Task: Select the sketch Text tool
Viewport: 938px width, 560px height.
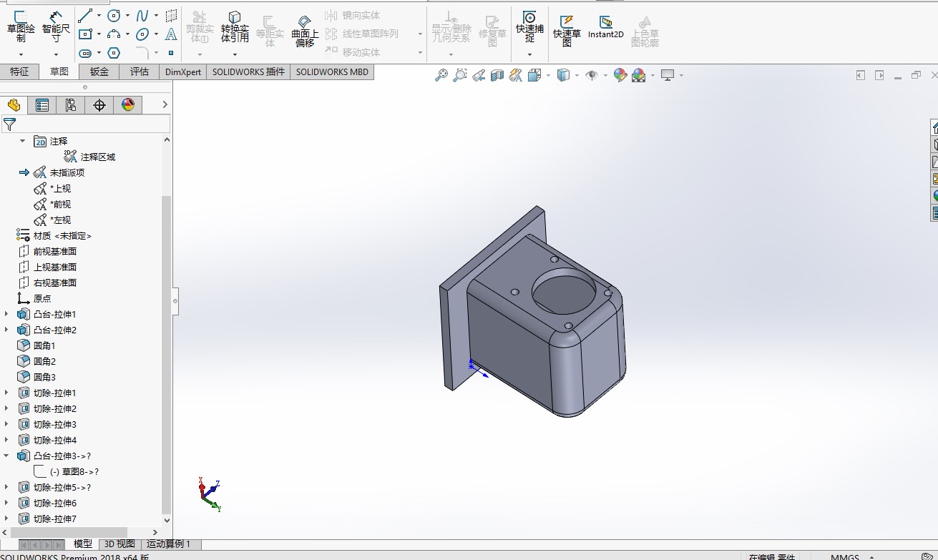Action: [171, 34]
